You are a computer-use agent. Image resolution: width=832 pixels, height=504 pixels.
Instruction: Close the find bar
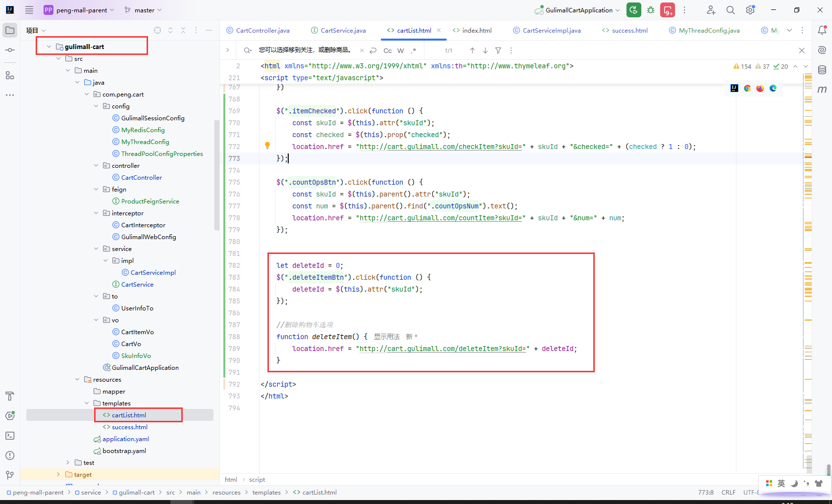(802, 50)
